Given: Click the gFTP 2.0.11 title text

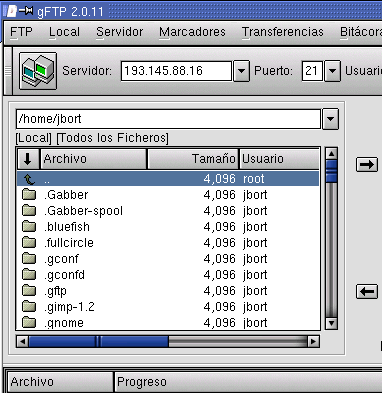Looking at the screenshot, I should [x=70, y=12].
